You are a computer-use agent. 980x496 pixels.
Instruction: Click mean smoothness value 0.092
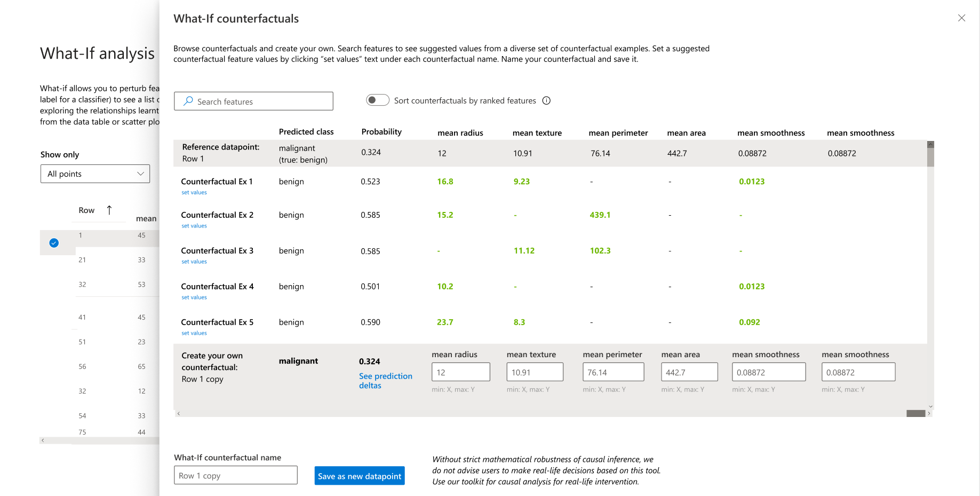[750, 322]
